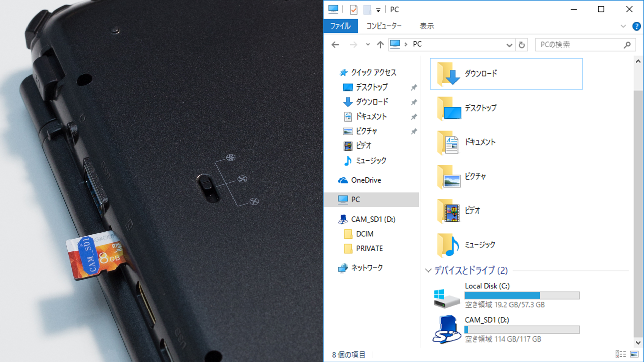Click the CAM_SD1 drive capacity bar

[x=522, y=330]
